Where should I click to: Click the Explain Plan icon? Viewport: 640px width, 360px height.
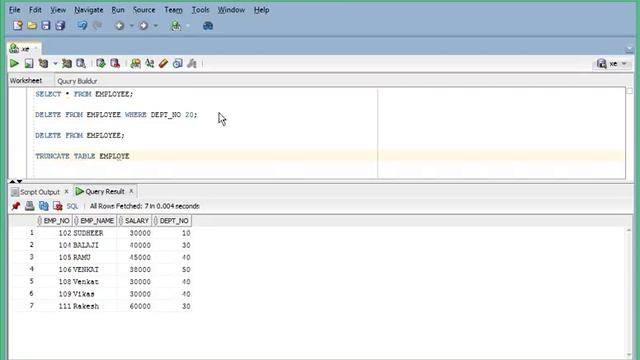43,63
